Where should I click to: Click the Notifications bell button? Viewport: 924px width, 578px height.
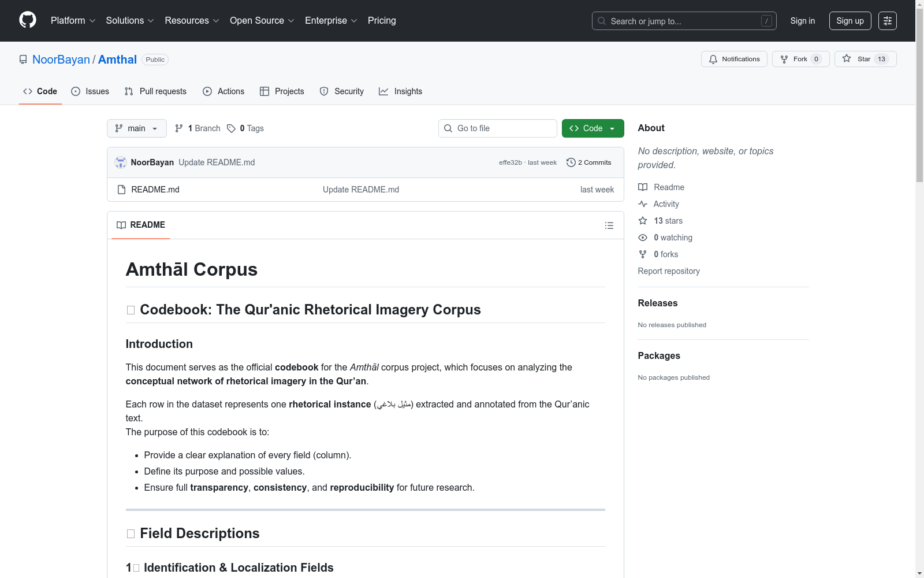[734, 59]
